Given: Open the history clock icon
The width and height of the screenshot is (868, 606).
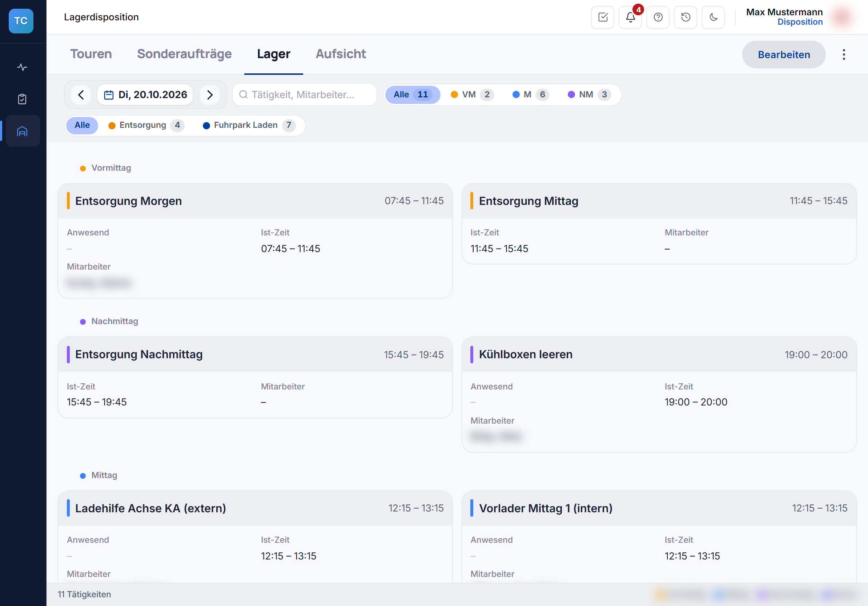Looking at the screenshot, I should 686,17.
